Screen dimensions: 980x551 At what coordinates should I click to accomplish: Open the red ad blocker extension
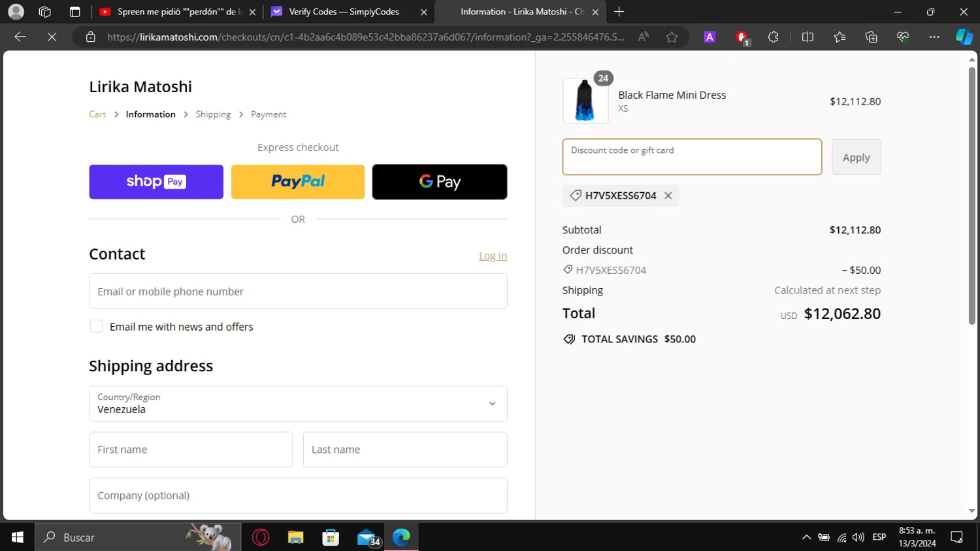point(742,38)
